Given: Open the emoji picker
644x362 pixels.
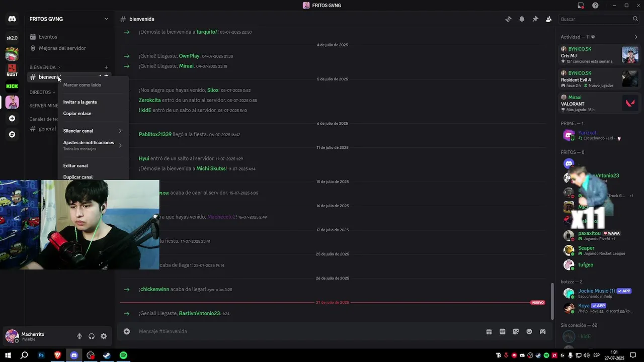Looking at the screenshot, I should (x=529, y=331).
